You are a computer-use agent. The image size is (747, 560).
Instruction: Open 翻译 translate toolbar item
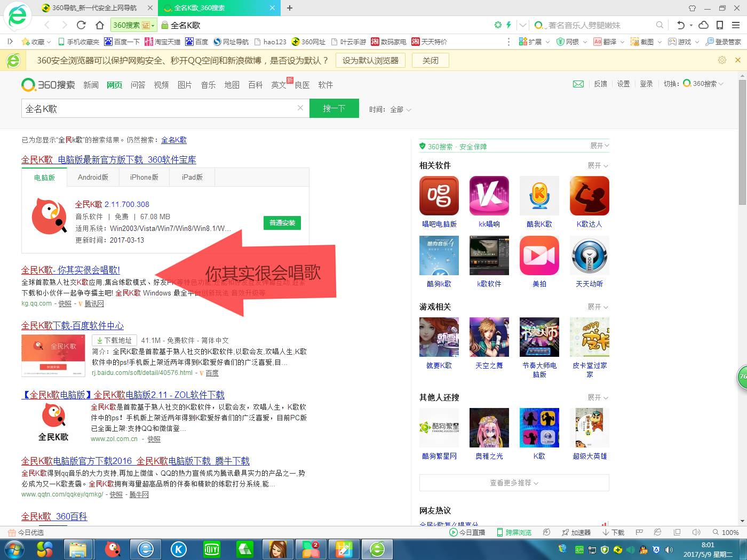(x=608, y=42)
